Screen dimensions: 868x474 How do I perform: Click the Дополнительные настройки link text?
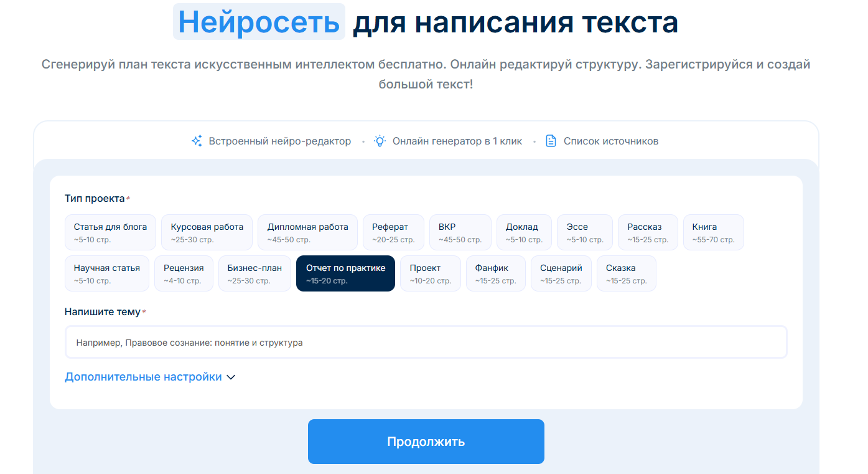142,377
